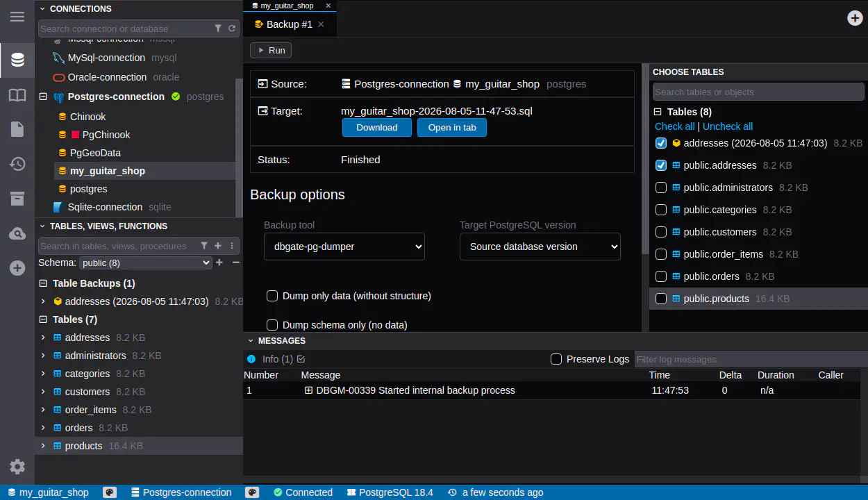The image size is (868, 500).
Task: Select the database connections sidebar icon
Action: [x=17, y=60]
